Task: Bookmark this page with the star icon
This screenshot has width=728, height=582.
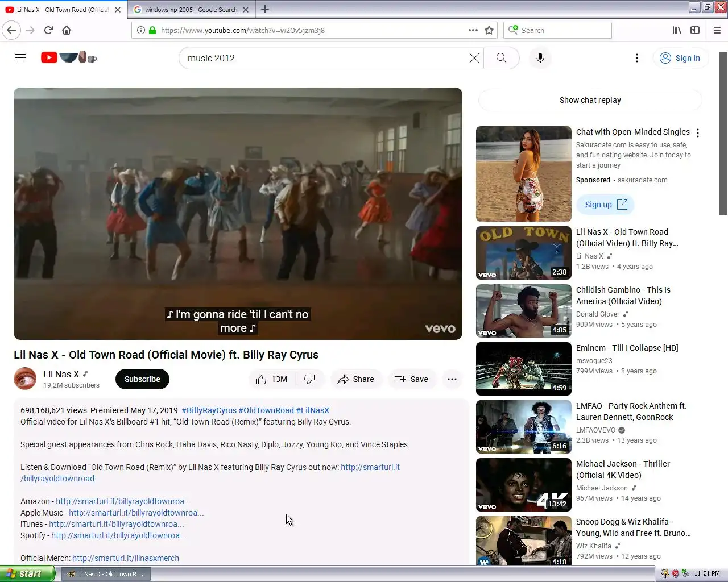Action: pyautogui.click(x=489, y=30)
